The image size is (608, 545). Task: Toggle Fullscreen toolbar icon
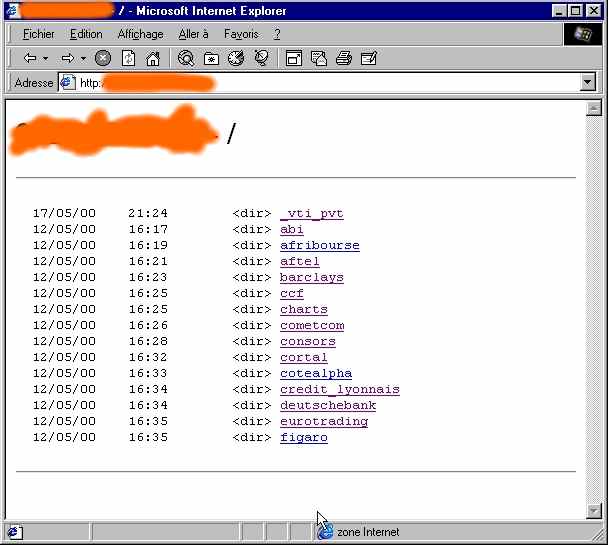tap(294, 59)
